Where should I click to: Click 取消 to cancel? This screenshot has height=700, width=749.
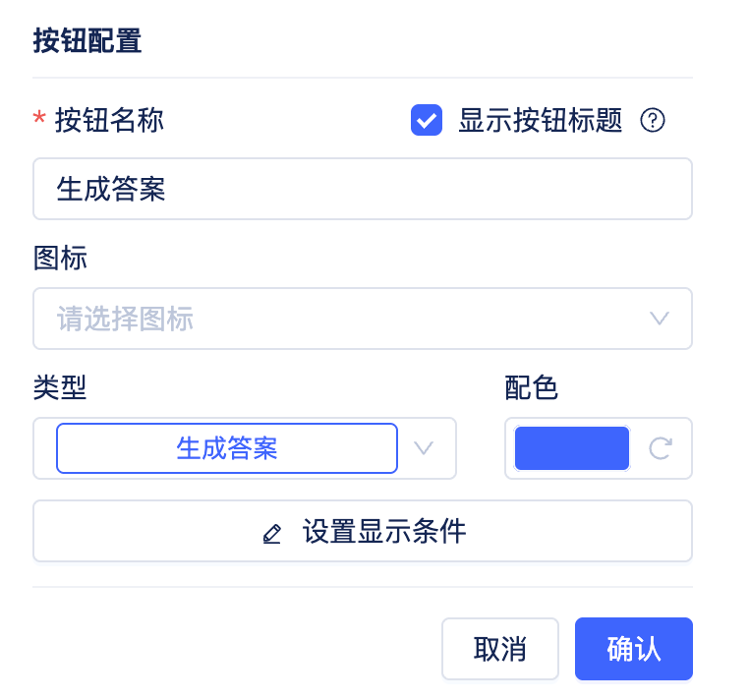pyautogui.click(x=499, y=649)
